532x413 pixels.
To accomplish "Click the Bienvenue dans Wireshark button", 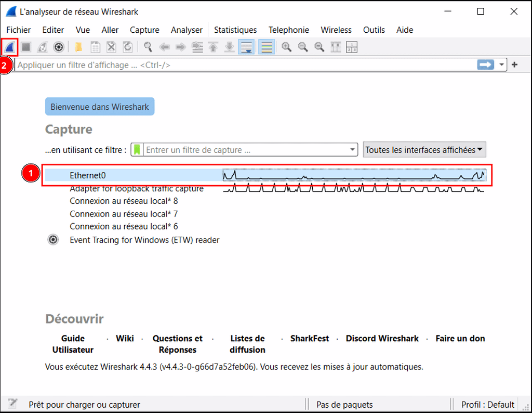I will [100, 107].
